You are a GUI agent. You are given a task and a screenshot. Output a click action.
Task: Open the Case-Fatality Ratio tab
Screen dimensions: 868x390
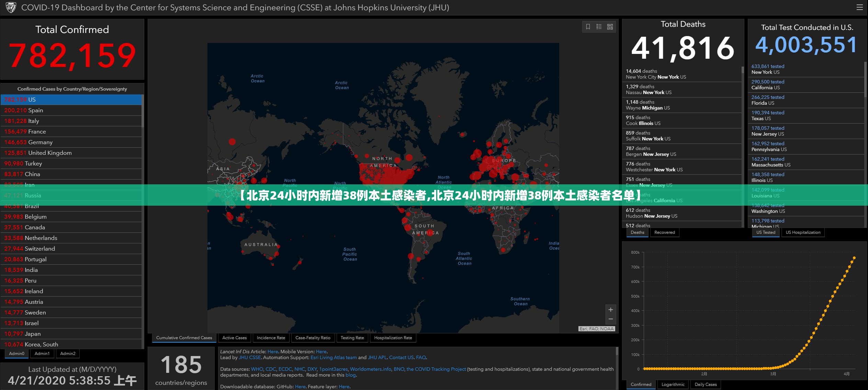pyautogui.click(x=313, y=338)
